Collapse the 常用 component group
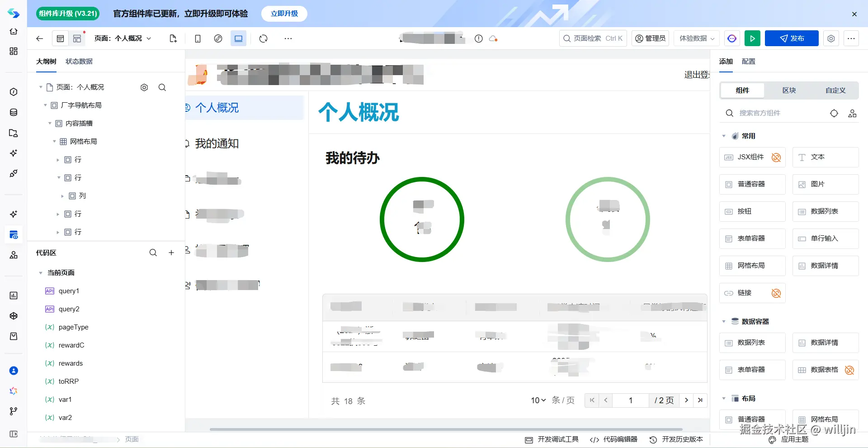This screenshot has height=448, width=868. [724, 136]
